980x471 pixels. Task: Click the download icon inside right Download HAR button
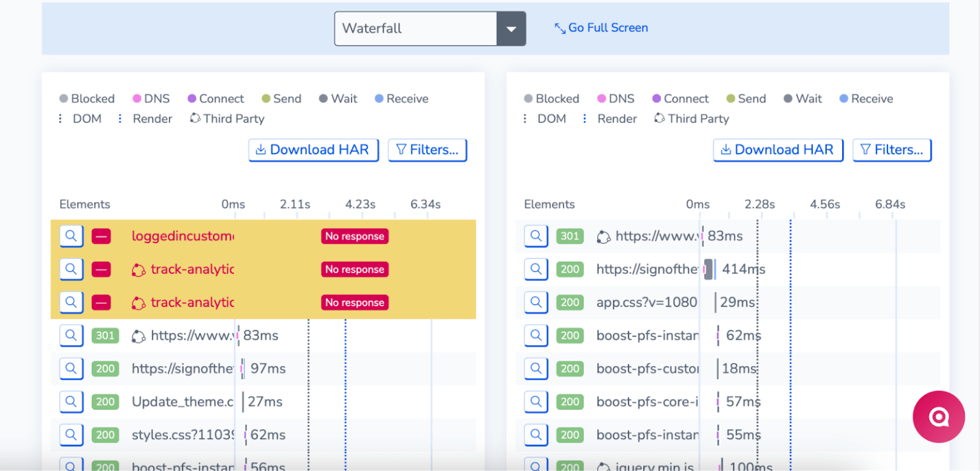coord(725,149)
